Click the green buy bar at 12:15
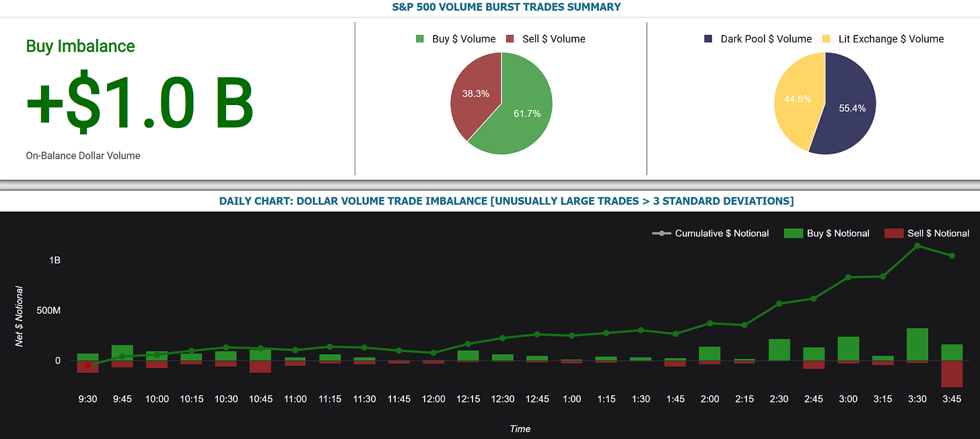This screenshot has height=439, width=980. (x=468, y=356)
